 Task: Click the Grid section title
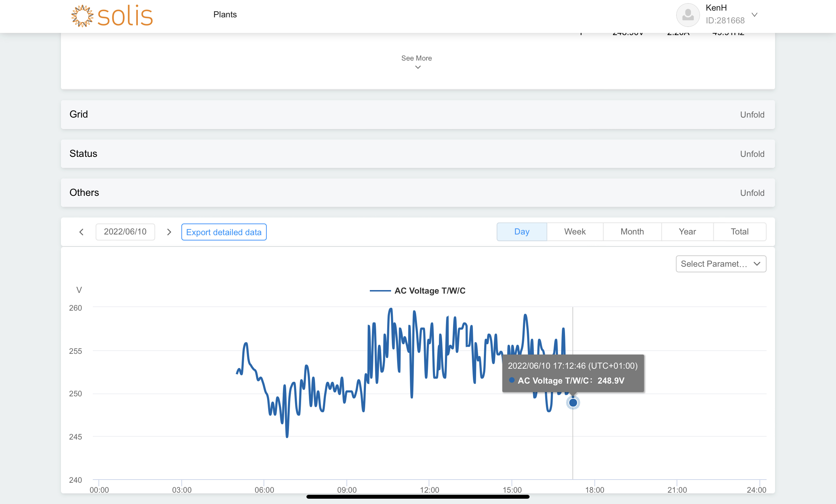coord(79,114)
